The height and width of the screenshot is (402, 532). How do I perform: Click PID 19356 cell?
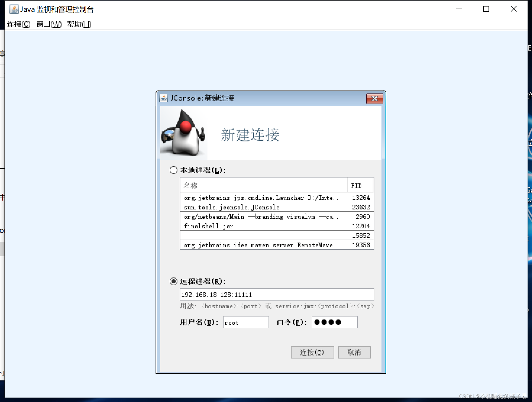tap(361, 245)
